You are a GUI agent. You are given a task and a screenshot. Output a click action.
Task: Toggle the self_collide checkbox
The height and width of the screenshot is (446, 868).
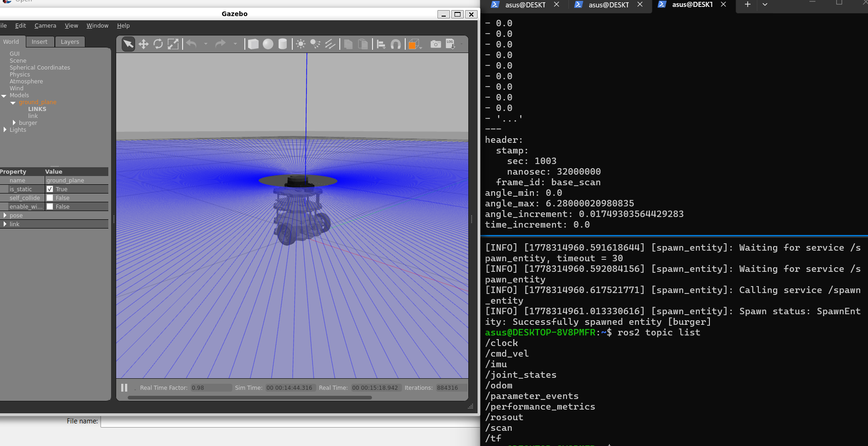coord(50,198)
